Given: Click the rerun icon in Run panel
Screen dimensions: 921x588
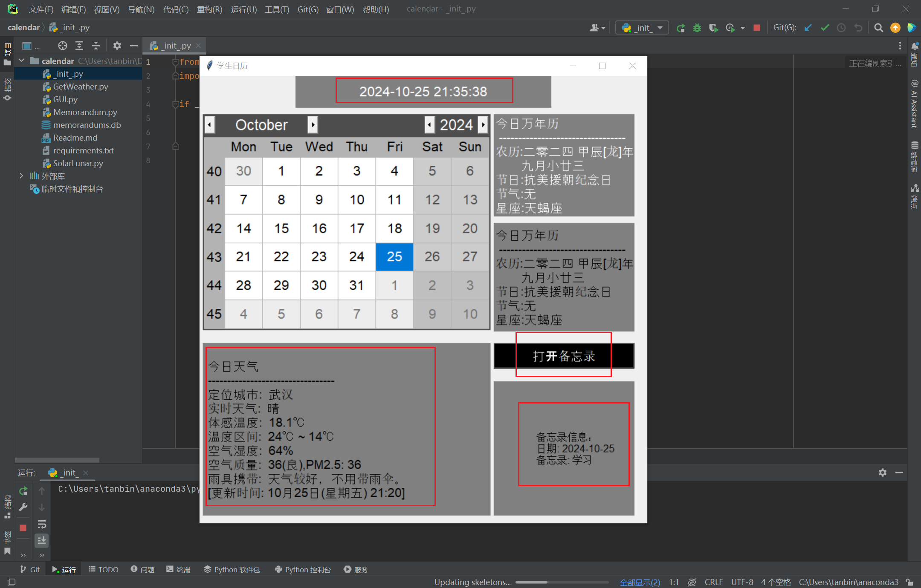Looking at the screenshot, I should pos(23,491).
